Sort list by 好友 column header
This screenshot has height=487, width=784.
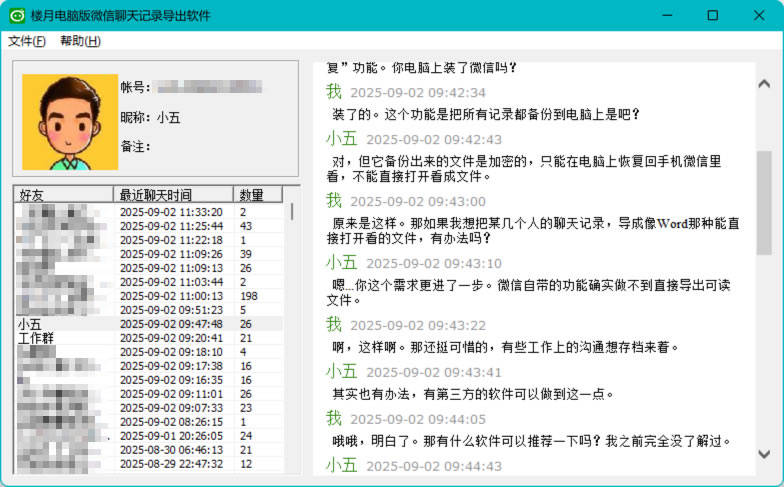[x=65, y=194]
